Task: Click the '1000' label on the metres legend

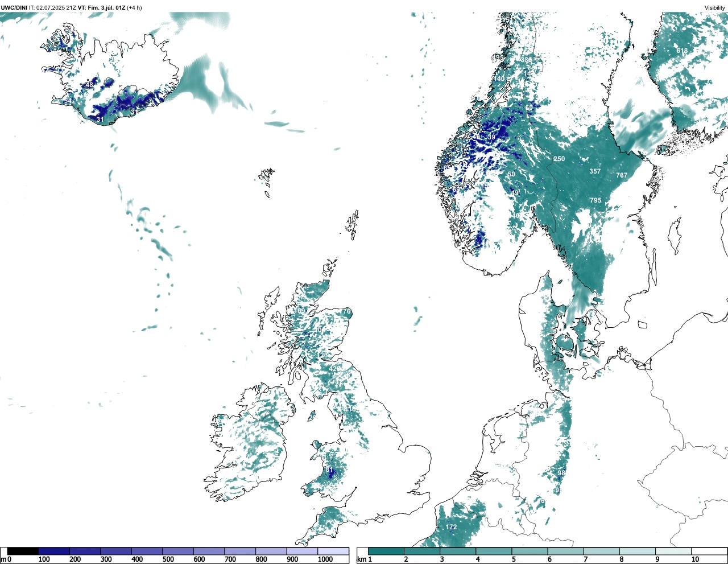Action: 325,559
